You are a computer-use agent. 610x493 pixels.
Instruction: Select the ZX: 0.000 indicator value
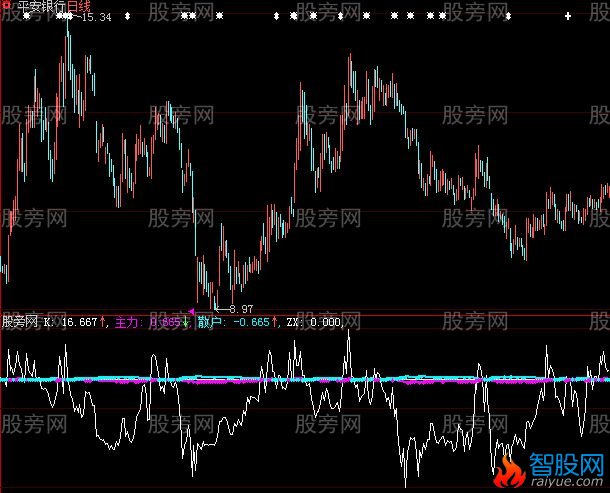(314, 322)
